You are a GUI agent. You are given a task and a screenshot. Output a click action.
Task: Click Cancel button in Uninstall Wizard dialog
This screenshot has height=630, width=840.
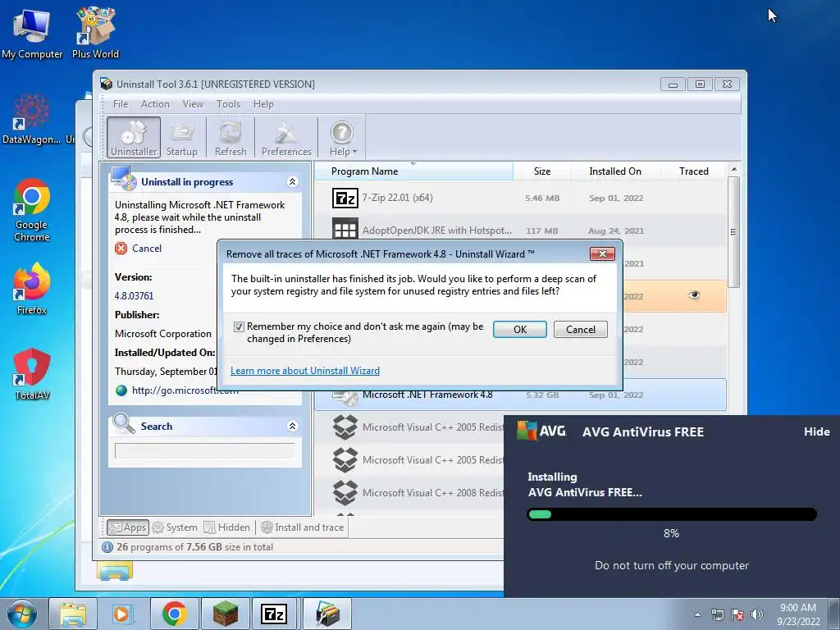580,330
